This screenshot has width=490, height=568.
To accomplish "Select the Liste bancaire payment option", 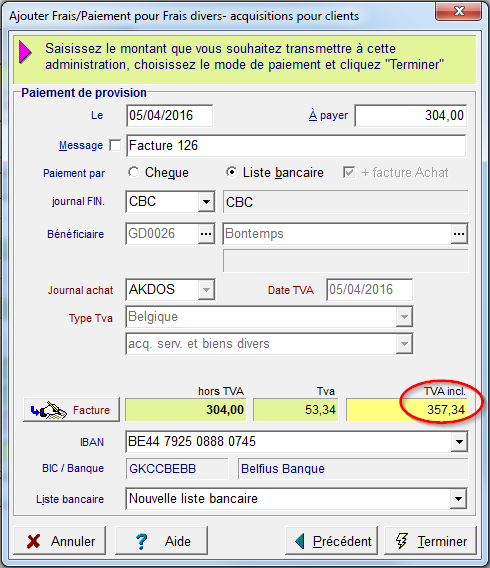I will (x=231, y=172).
